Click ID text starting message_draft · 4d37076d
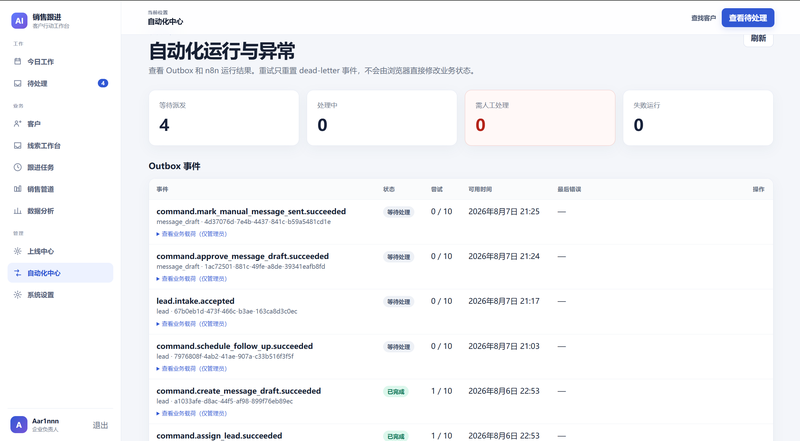This screenshot has width=800, height=441. point(243,222)
